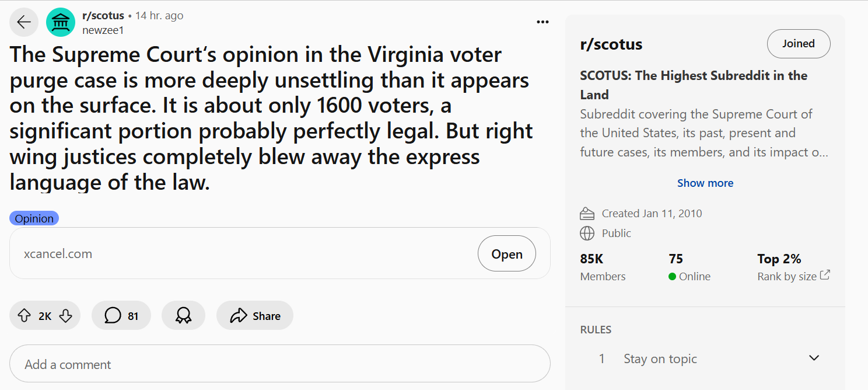
Task: Click the back arrow button
Action: point(24,23)
